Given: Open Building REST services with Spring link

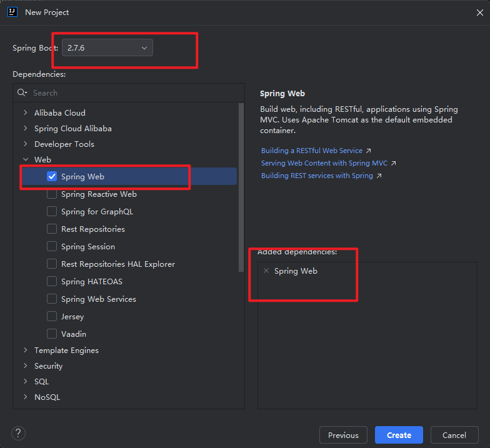Looking at the screenshot, I should (317, 176).
